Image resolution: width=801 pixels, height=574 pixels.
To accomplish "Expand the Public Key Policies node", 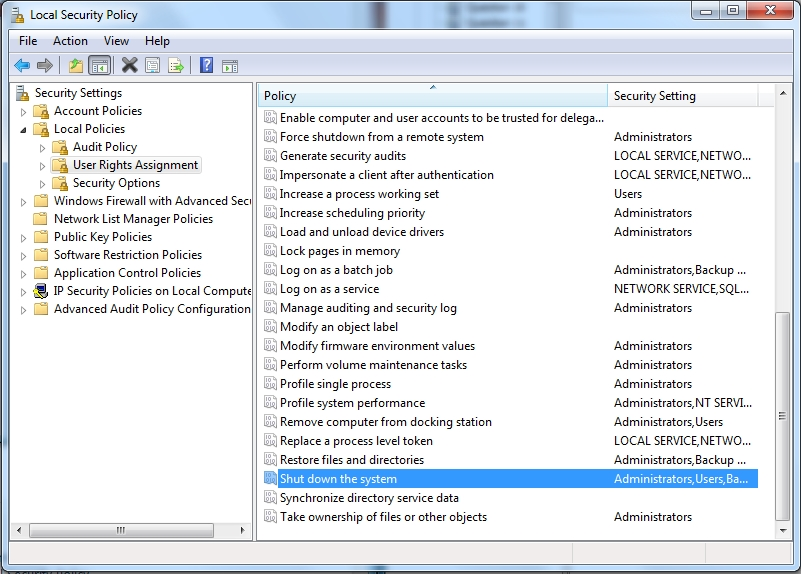I will (x=23, y=237).
